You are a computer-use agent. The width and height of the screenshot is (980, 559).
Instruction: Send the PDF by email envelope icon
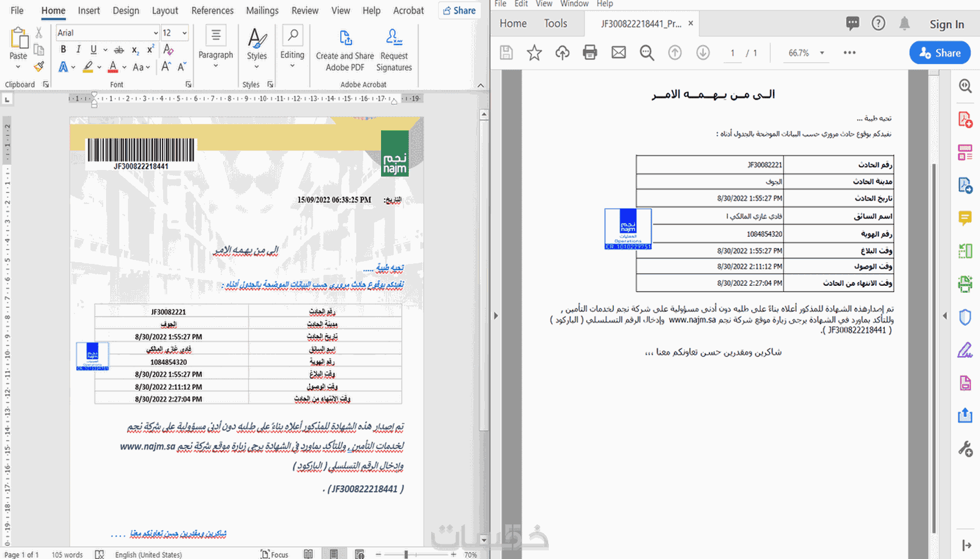click(619, 53)
